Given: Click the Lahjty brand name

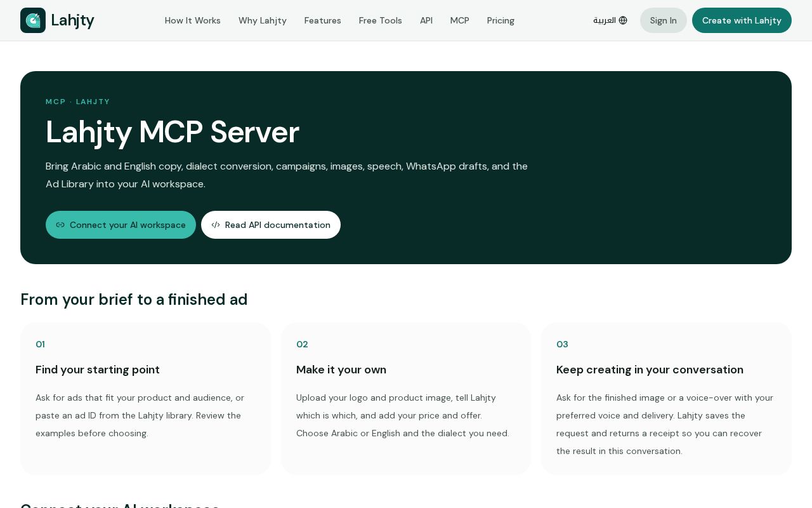Looking at the screenshot, I should [x=73, y=20].
